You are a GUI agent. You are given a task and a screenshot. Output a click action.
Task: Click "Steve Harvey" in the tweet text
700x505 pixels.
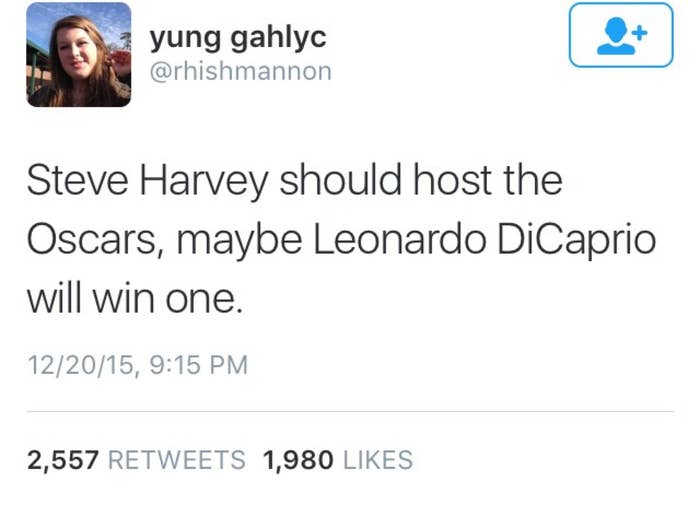coord(147,182)
